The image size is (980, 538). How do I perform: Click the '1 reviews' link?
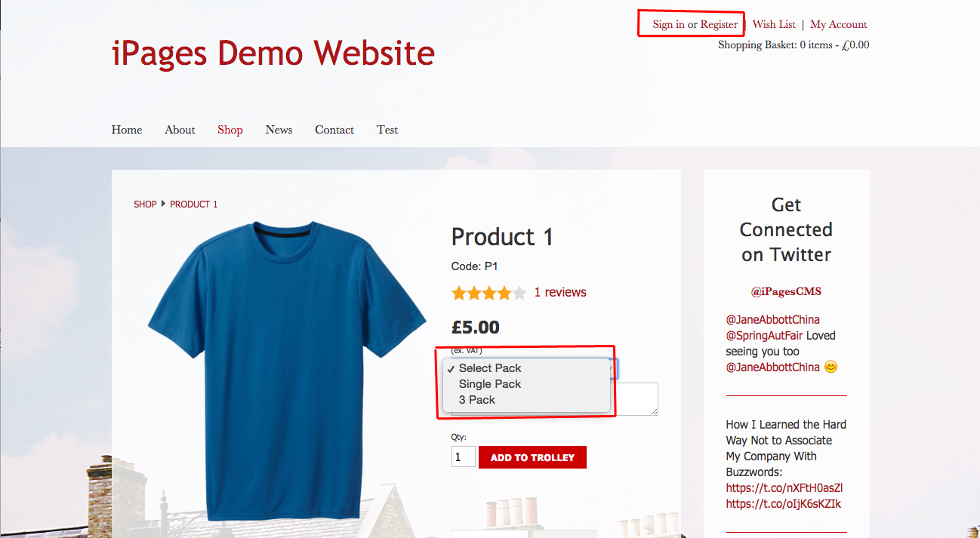pyautogui.click(x=560, y=293)
